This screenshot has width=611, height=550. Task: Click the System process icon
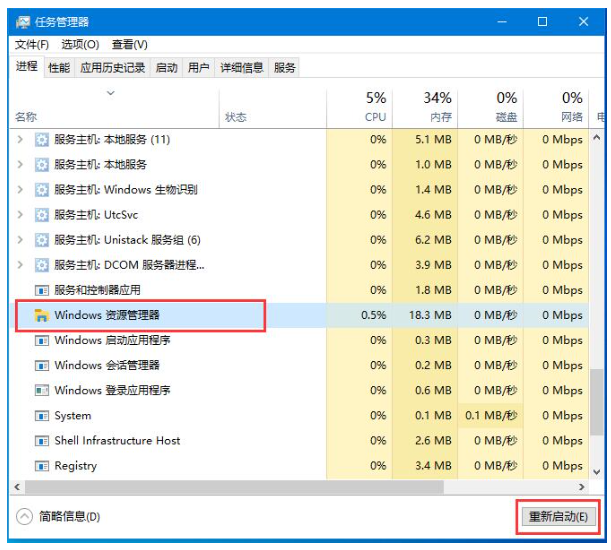42,416
